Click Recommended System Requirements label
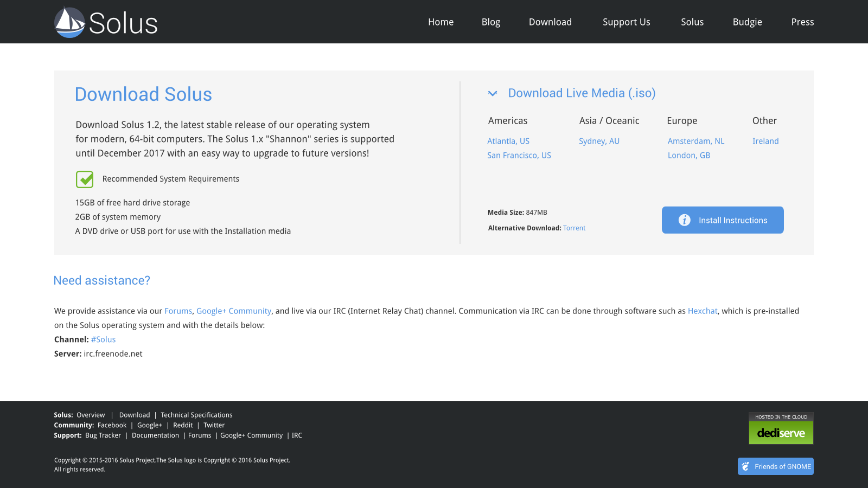868x488 pixels. [170, 179]
